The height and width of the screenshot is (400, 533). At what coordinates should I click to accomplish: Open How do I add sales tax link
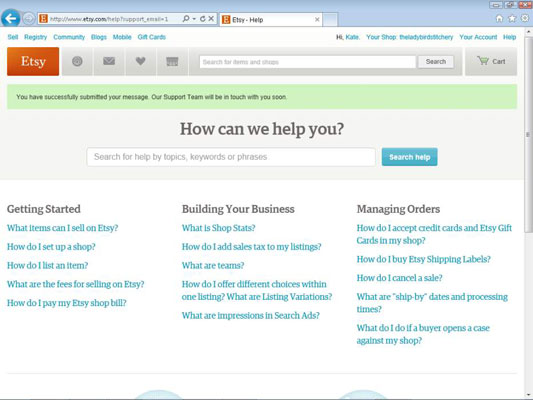pos(251,246)
